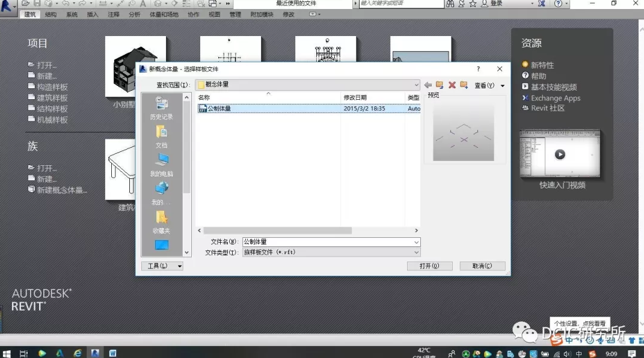Click the back arrow icon in dialog

coord(428,85)
